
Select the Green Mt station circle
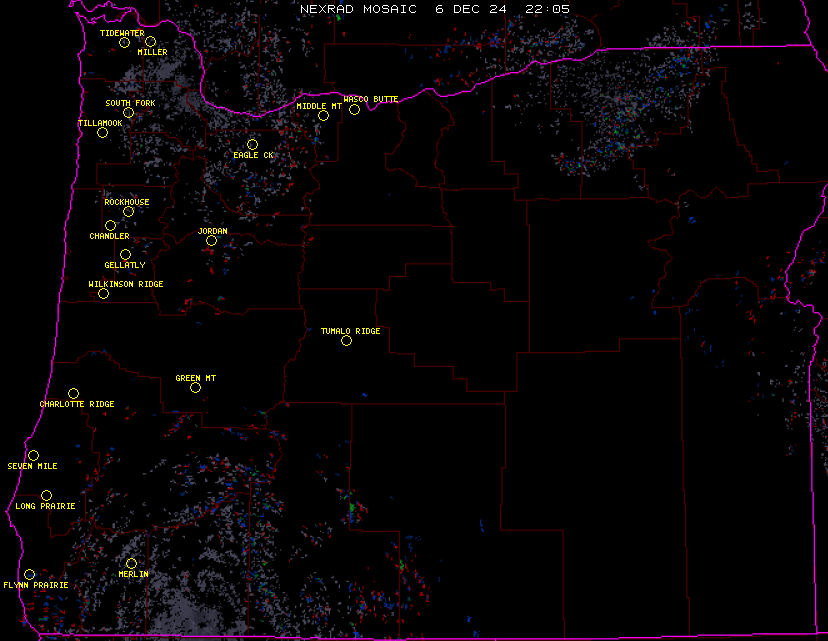195,387
